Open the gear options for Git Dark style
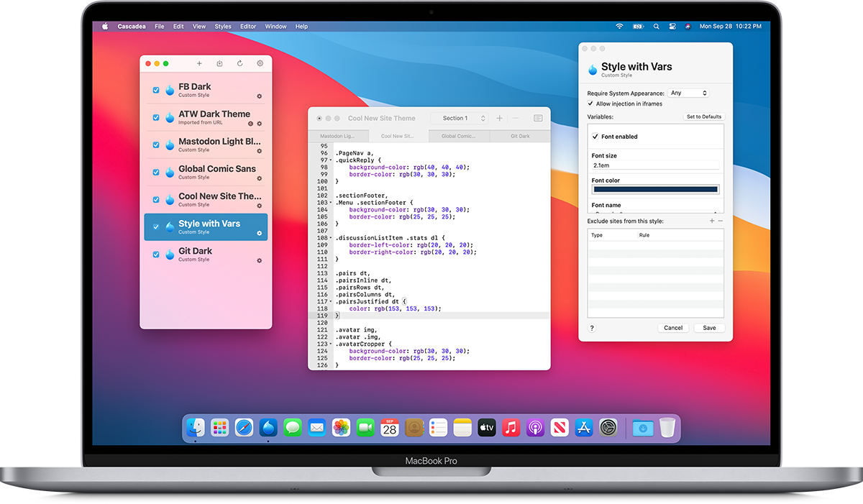This screenshot has width=863, height=504. (x=260, y=260)
